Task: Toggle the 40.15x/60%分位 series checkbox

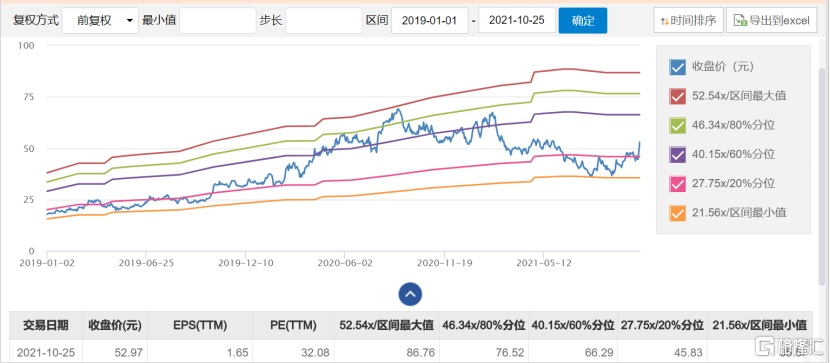Action: click(678, 155)
